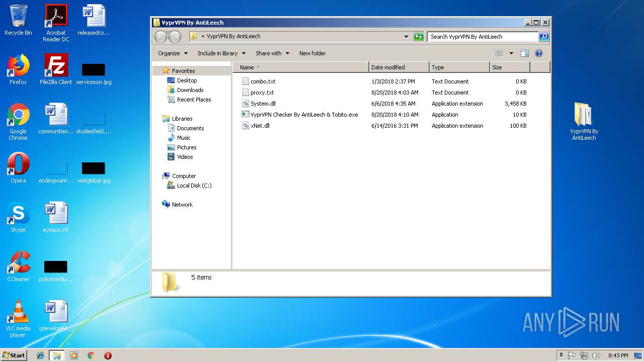
Task: Sort by the Date modified column header
Action: (x=399, y=67)
